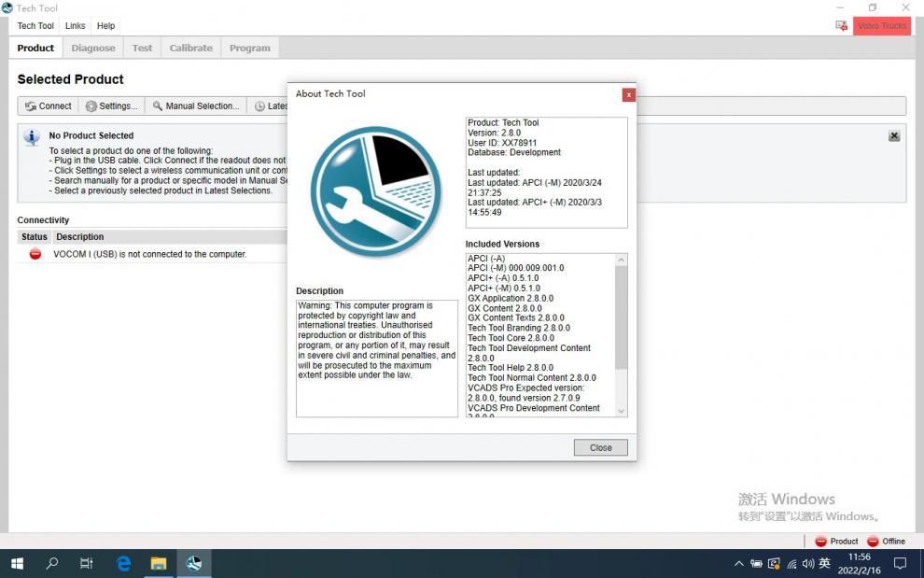
Task: Select 'Tech Tool Core 2.8.0.0' line
Action: (x=511, y=338)
